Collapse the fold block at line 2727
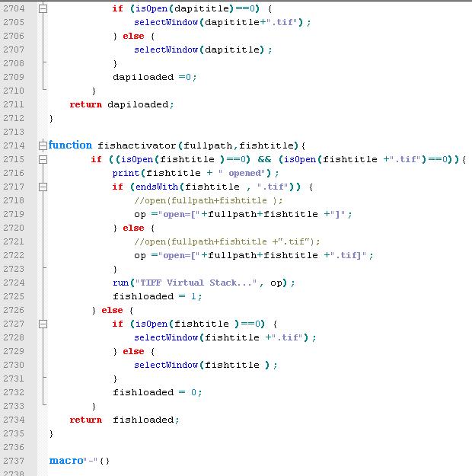The image size is (472, 476). (43, 324)
